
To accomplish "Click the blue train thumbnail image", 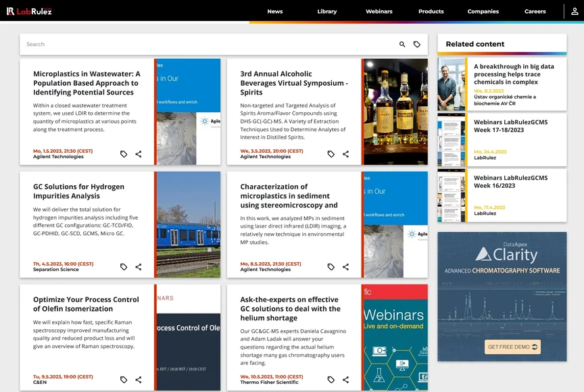I will pyautogui.click(x=189, y=224).
